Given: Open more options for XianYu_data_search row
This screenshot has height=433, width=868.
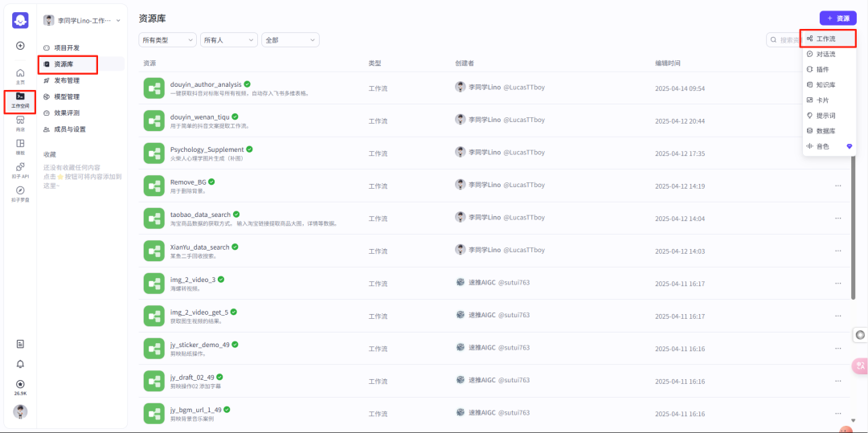Looking at the screenshot, I should [837, 251].
